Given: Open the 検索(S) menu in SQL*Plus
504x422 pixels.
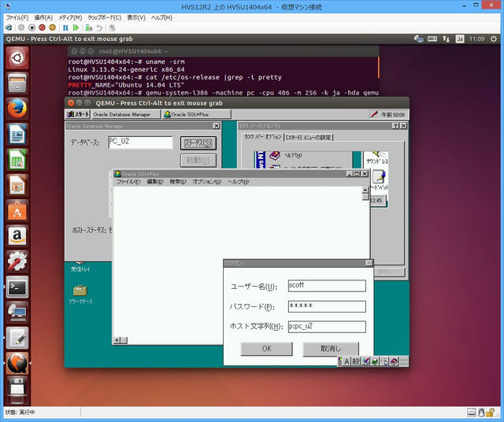Looking at the screenshot, I should (178, 182).
